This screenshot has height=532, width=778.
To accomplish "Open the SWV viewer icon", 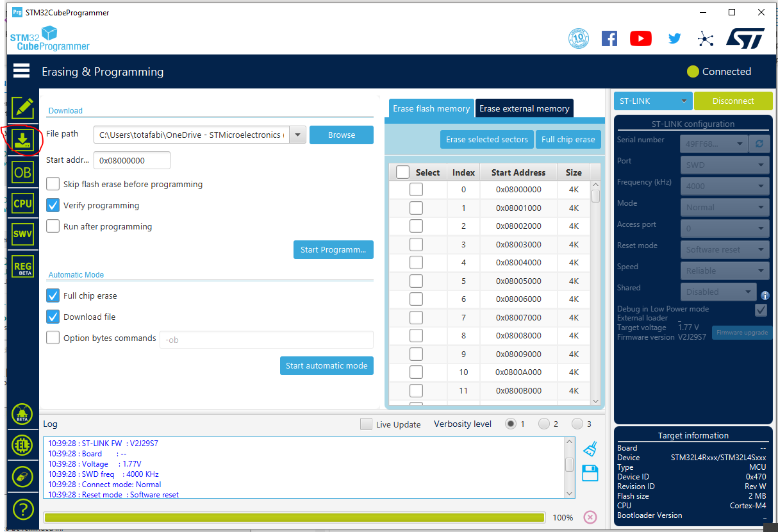I will (x=22, y=233).
